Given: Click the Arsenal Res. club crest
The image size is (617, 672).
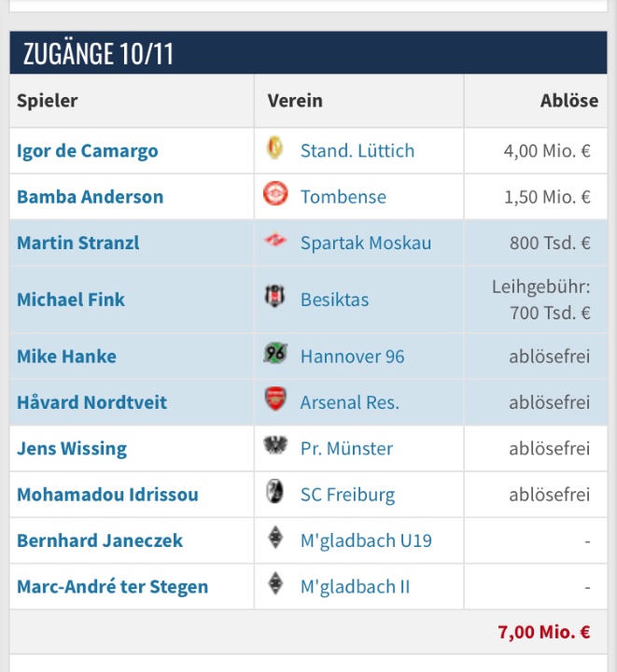Looking at the screenshot, I should pyautogui.click(x=274, y=401).
